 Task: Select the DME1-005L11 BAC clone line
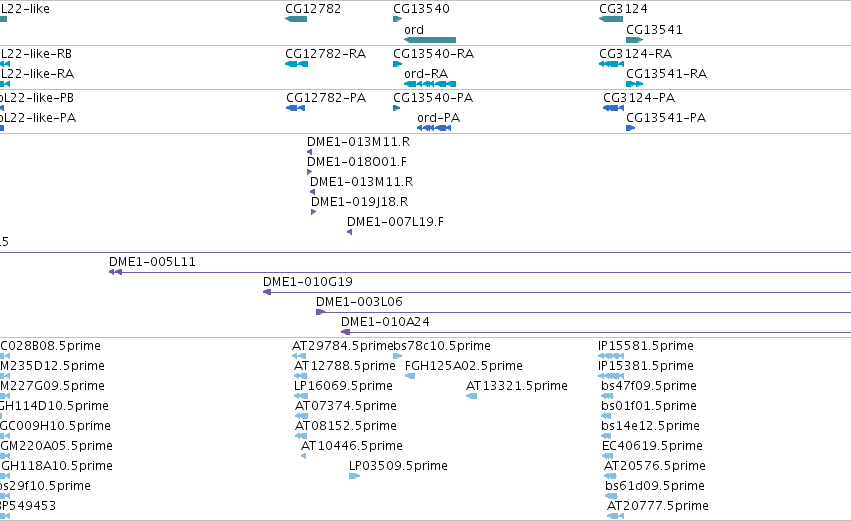click(480, 272)
